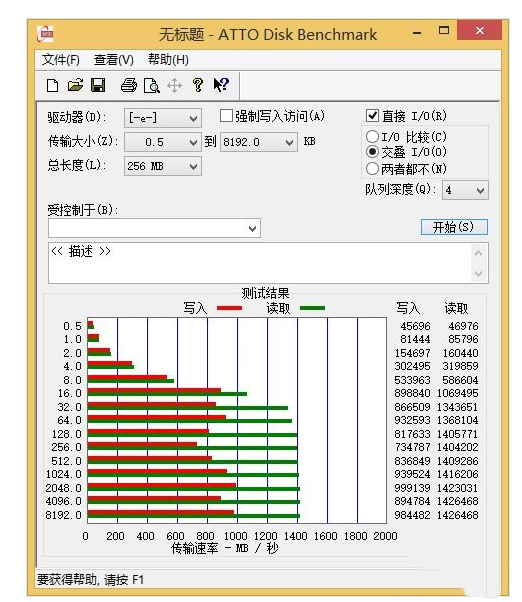Click the New file toolbar icon
The image size is (522, 602).
[52, 85]
